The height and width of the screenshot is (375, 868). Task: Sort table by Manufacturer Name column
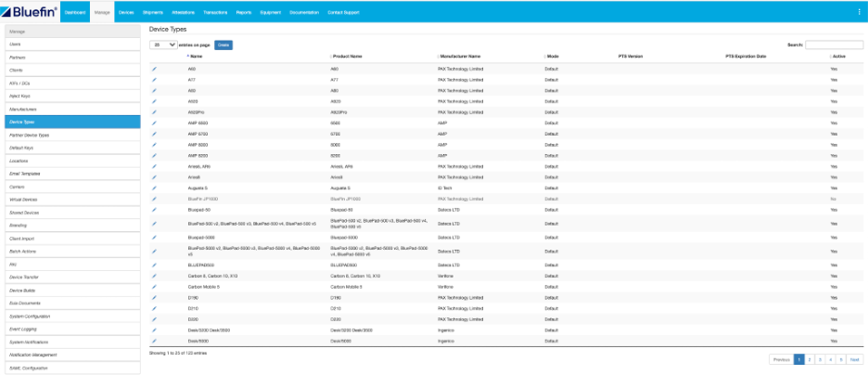click(459, 57)
